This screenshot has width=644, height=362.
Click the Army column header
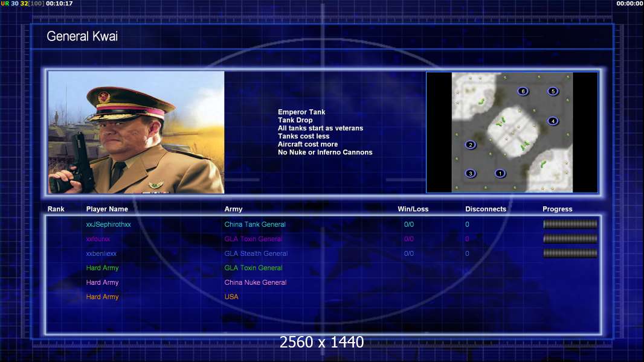click(233, 209)
